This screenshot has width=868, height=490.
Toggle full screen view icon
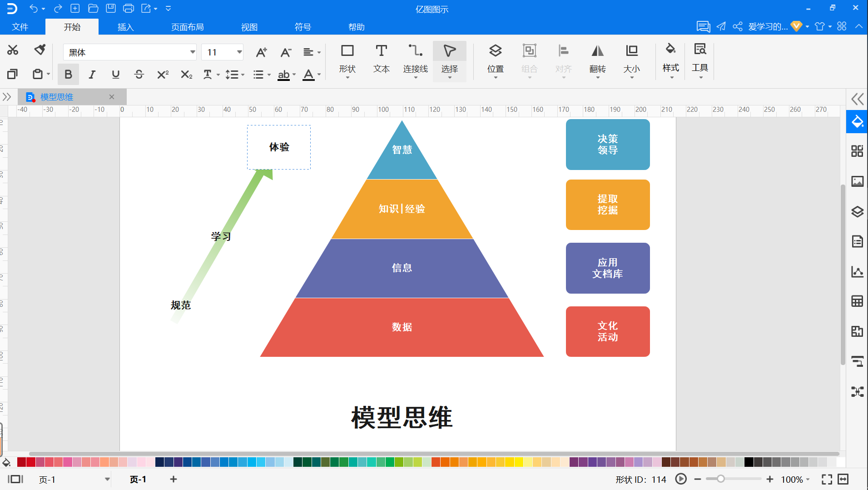827,479
